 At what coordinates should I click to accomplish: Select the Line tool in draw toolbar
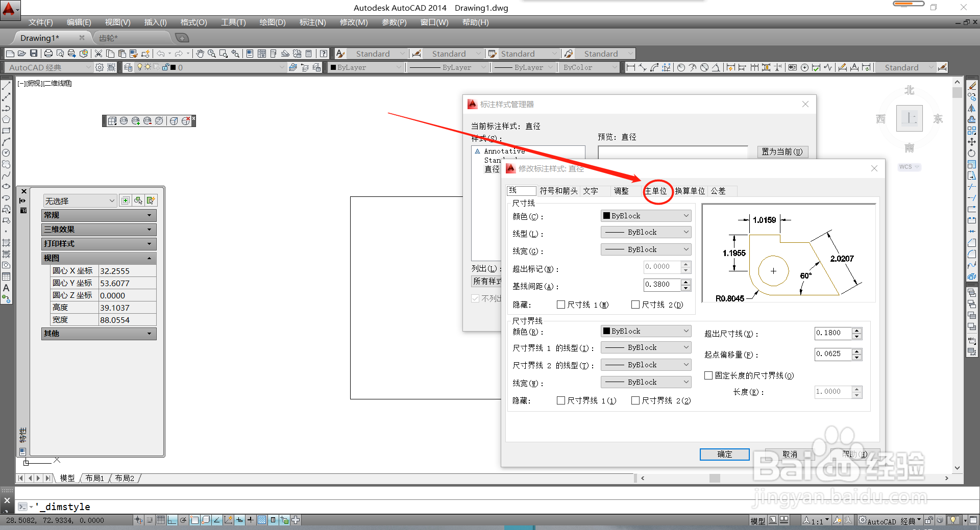(6, 86)
